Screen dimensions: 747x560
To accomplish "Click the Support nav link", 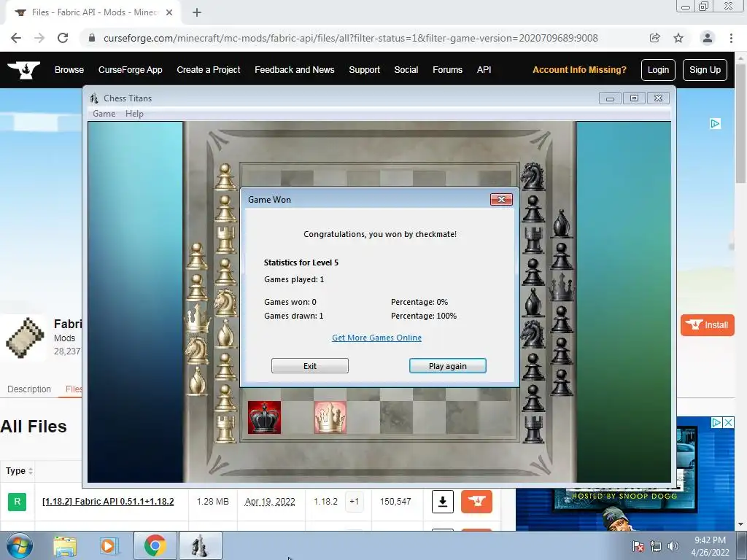I will [365, 70].
